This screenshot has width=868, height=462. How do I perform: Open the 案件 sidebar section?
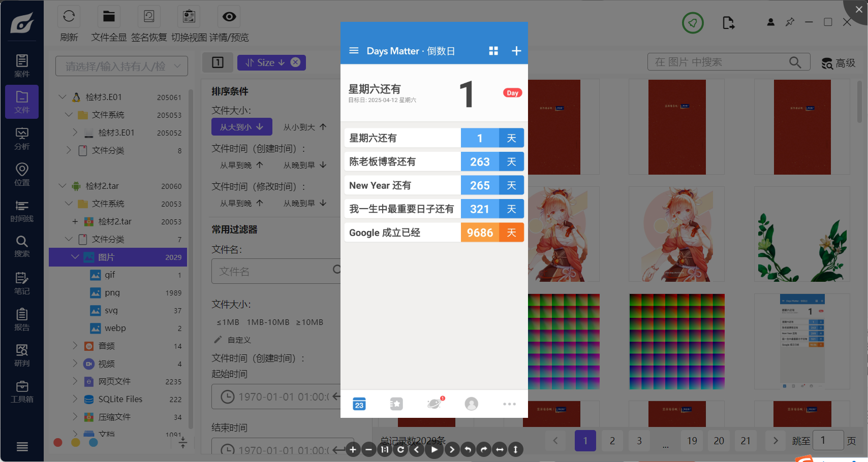[x=22, y=66]
